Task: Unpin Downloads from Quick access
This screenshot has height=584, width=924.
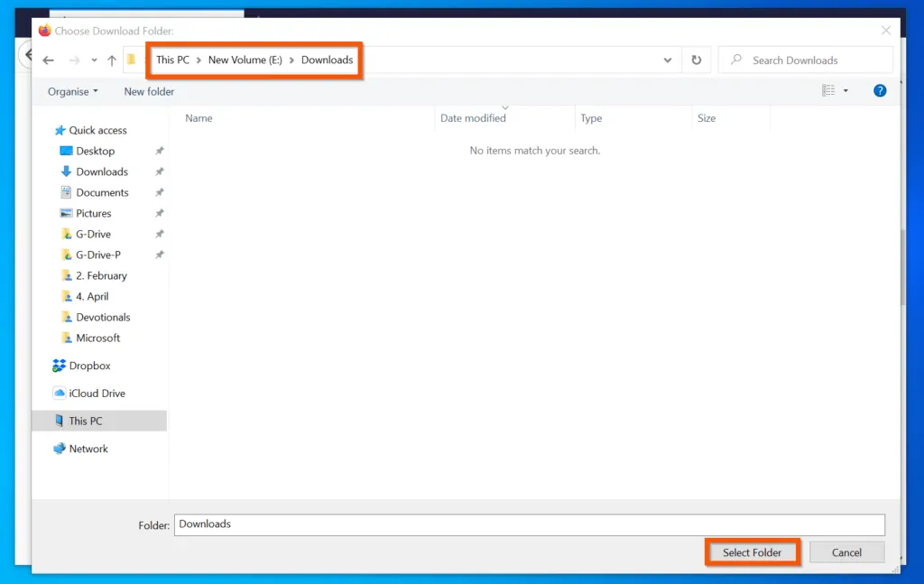Action: click(x=160, y=171)
